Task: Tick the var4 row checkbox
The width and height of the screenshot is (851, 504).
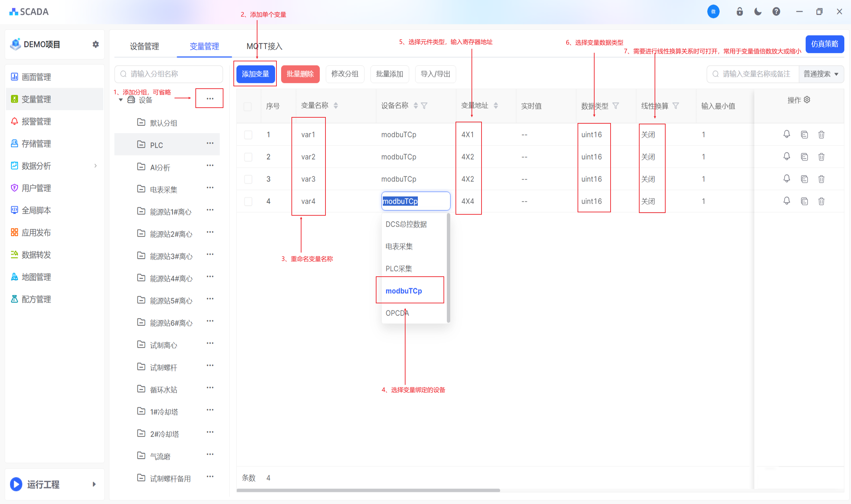Action: (x=248, y=201)
